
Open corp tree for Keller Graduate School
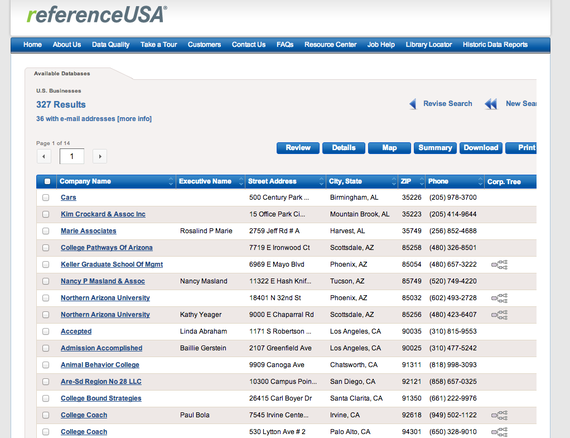tap(499, 265)
